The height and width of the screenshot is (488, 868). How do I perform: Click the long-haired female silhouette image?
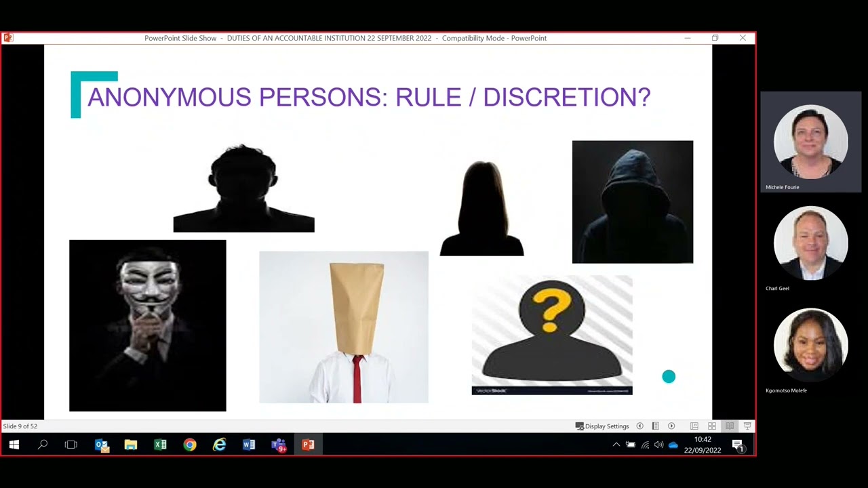coord(482,209)
